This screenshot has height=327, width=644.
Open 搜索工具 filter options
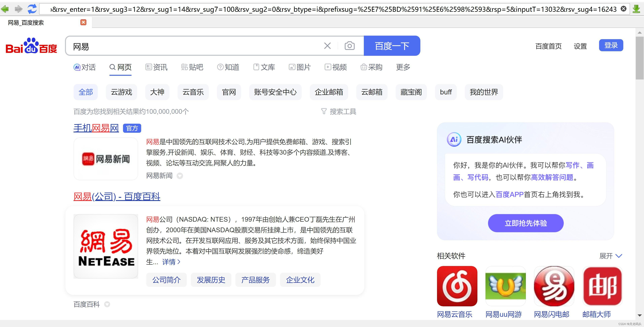click(339, 112)
